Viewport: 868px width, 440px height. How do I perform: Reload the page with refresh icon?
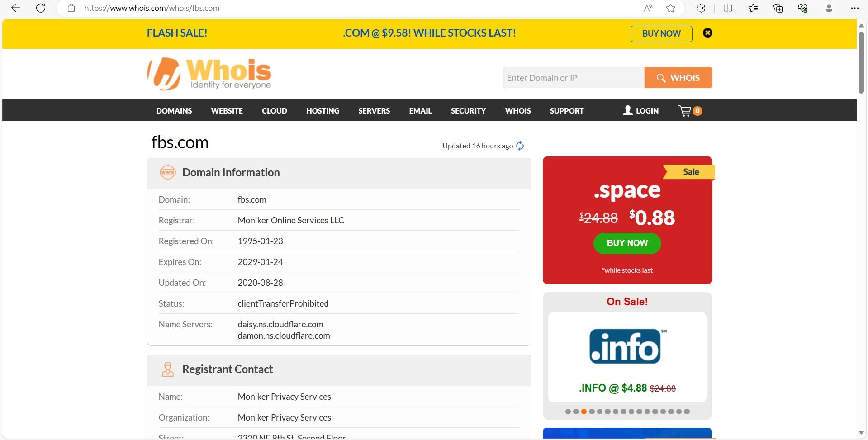[x=41, y=8]
